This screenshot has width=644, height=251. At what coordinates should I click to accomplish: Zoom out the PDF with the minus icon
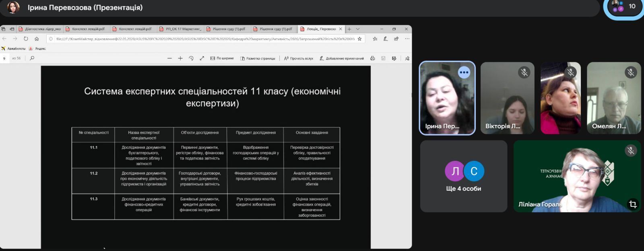(x=169, y=58)
